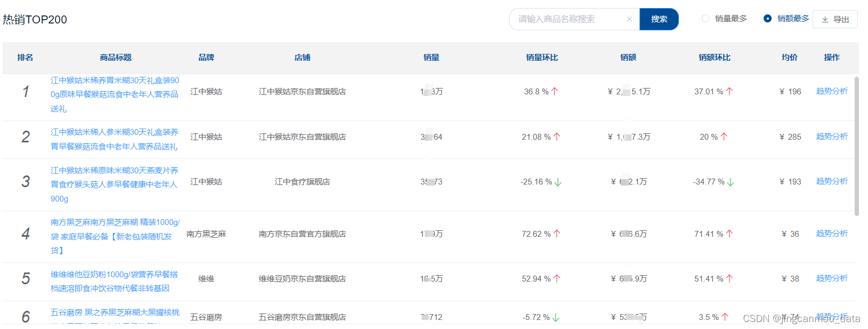This screenshot has width=868, height=329.
Task: Click the 维维豆奶京东自营旗舰店 store cell
Action: [x=302, y=279]
